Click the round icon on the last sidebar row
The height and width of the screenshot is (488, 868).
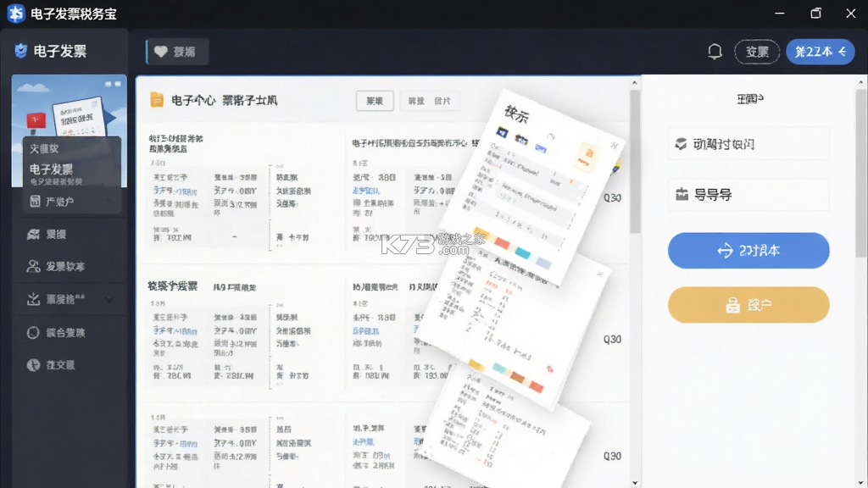point(33,364)
